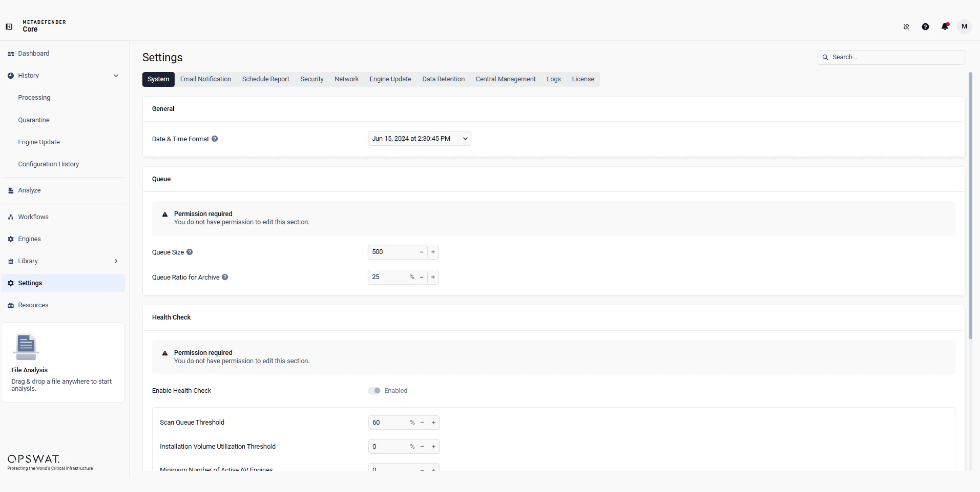
Task: Expand the Library sidebar section
Action: tap(116, 261)
